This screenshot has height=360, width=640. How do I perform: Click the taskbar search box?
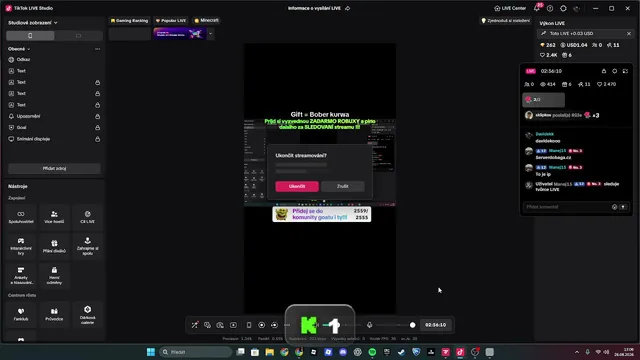195,352
